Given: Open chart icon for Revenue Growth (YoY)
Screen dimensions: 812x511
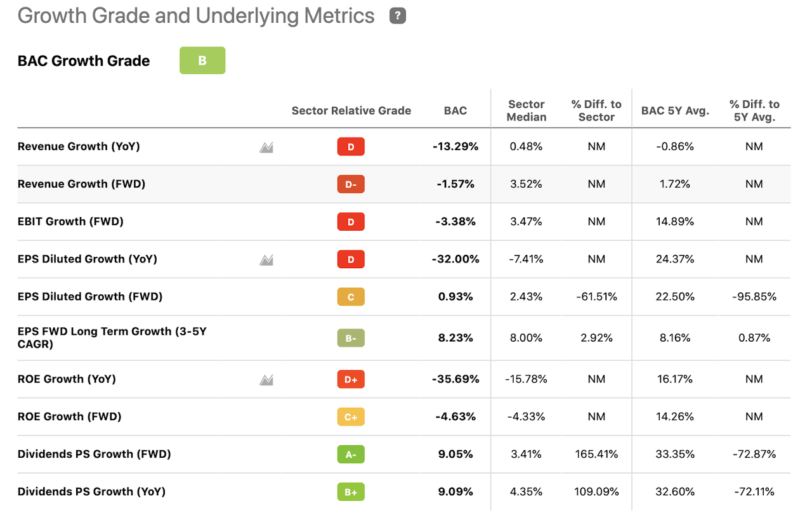Looking at the screenshot, I should click(x=266, y=147).
